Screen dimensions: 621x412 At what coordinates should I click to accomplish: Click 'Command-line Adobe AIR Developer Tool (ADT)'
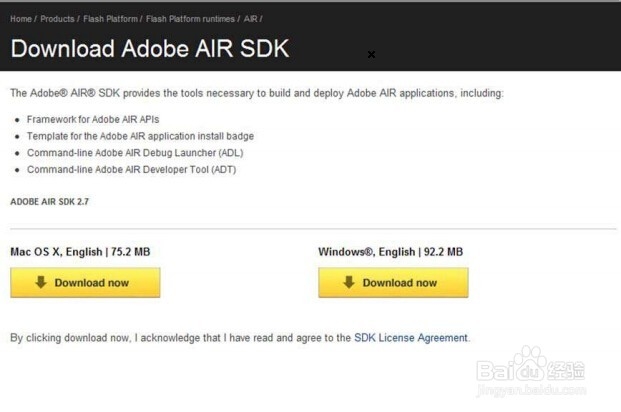131,170
